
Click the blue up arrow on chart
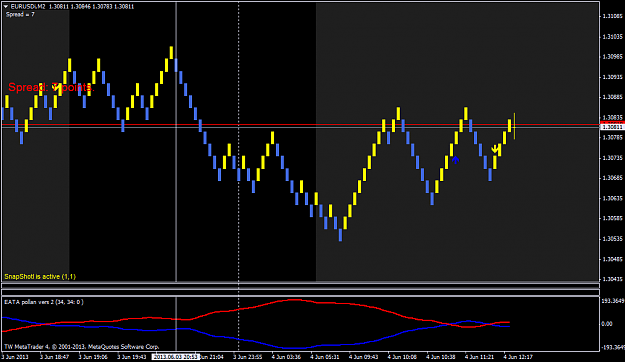tap(455, 160)
